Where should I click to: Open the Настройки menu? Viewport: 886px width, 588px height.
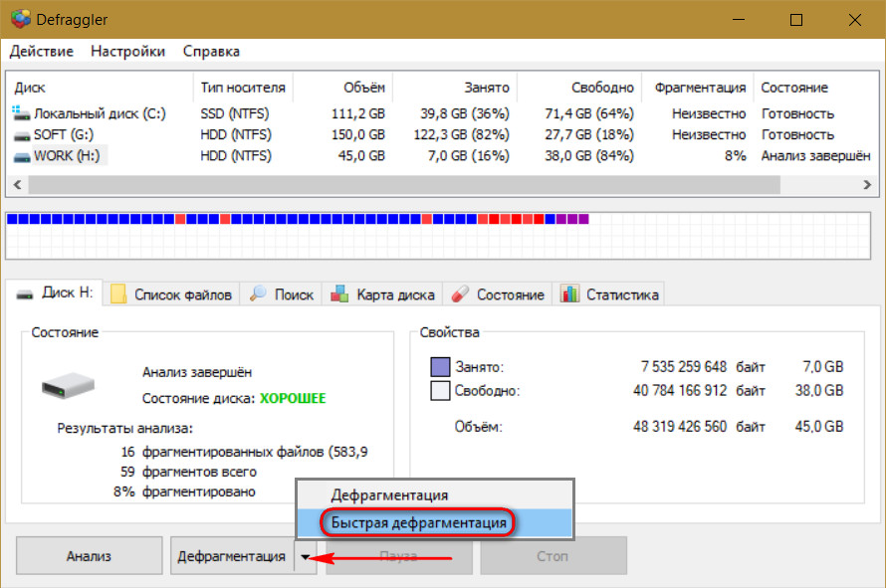point(127,52)
